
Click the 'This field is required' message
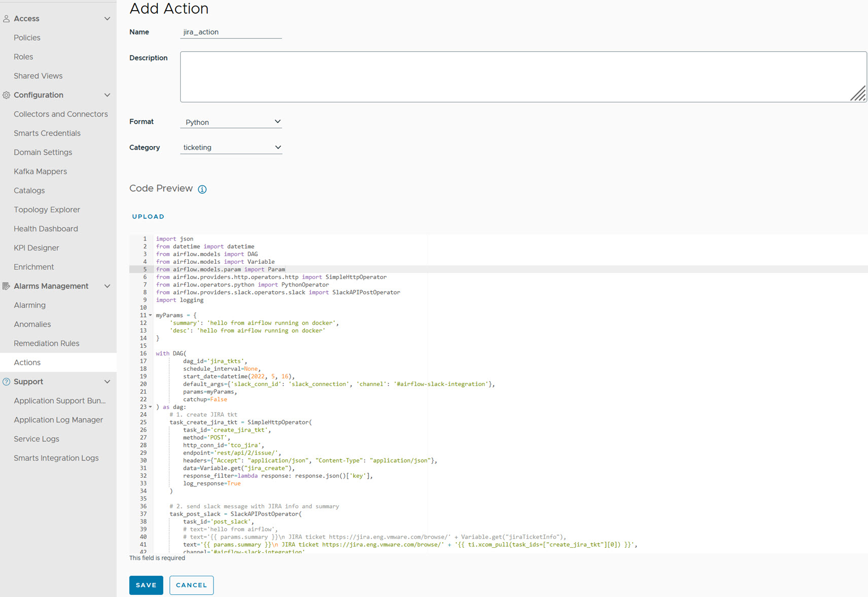pos(157,558)
